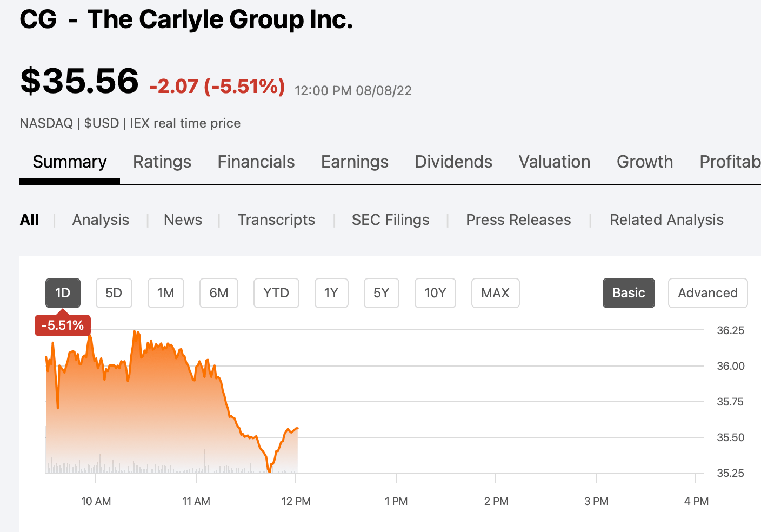Switch chart to Advanced mode
This screenshot has height=532, width=761.
coord(707,292)
